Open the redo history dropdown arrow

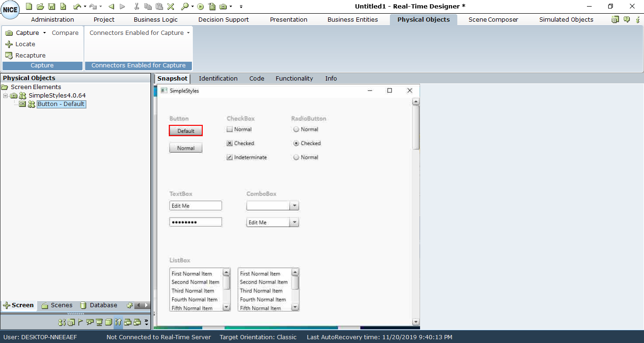click(101, 7)
